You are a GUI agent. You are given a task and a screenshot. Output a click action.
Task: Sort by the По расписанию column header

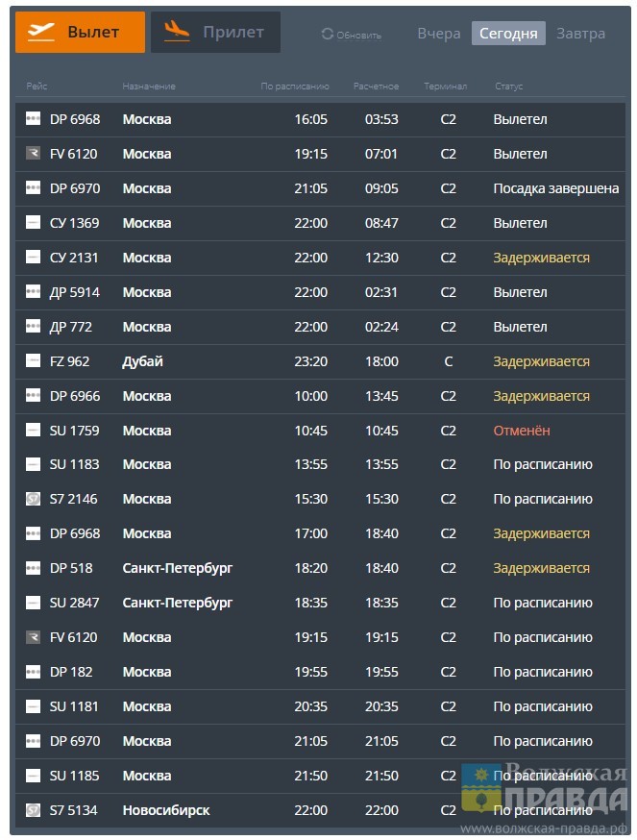[295, 86]
